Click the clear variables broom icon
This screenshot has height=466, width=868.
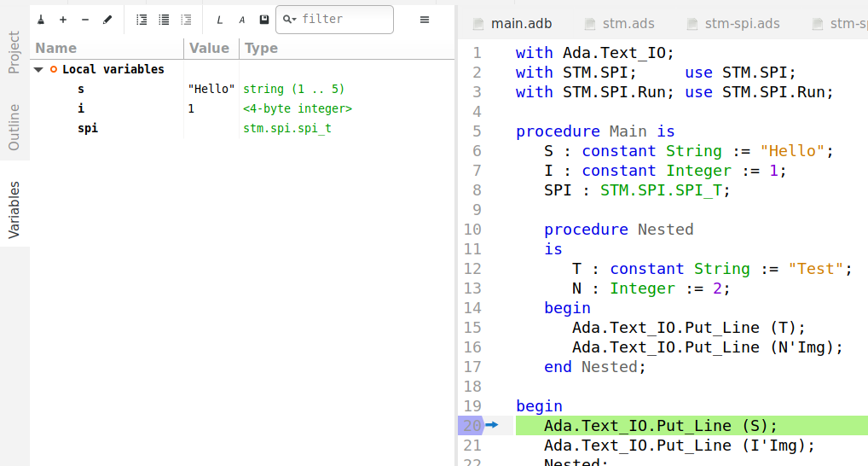[x=41, y=20]
